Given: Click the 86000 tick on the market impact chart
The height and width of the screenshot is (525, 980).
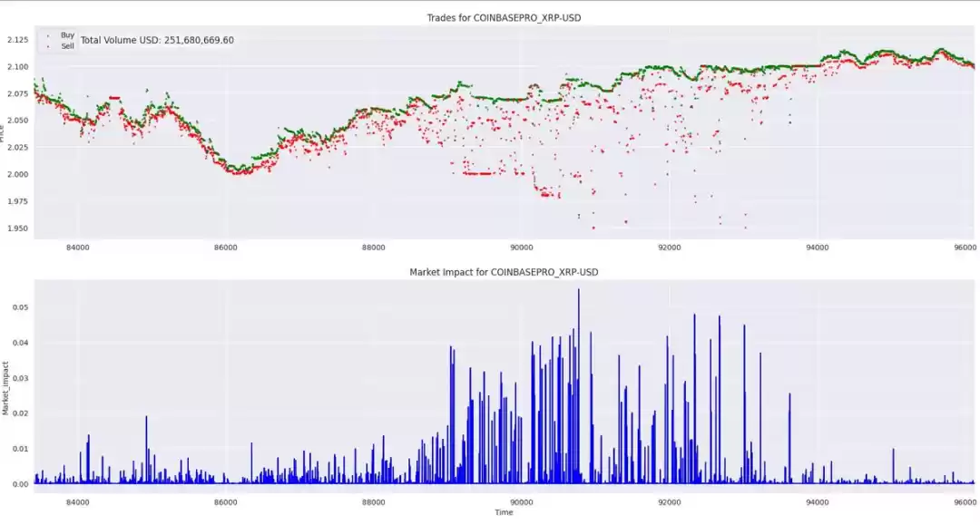Looking at the screenshot, I should tap(225, 501).
